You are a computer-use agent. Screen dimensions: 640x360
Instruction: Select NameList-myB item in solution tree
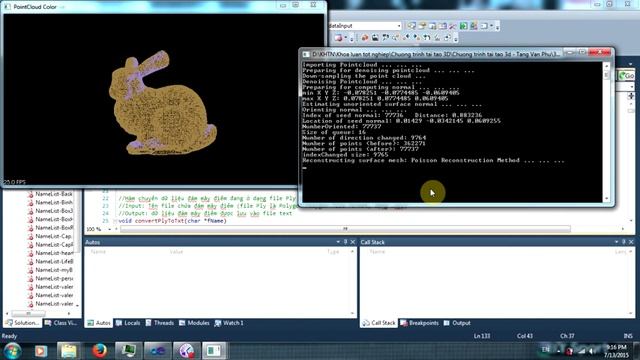[x=53, y=270]
